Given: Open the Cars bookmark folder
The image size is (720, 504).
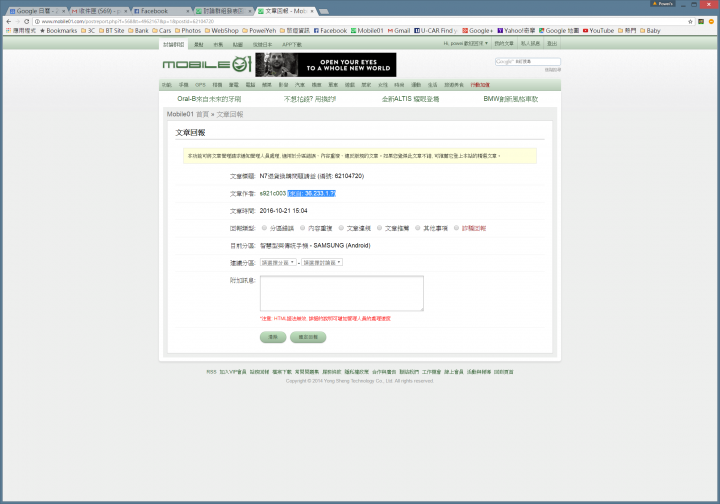Looking at the screenshot, I should tap(162, 31).
